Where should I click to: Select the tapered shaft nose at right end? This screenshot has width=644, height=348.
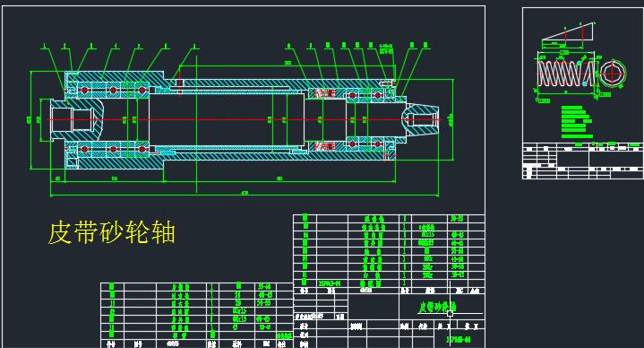pos(421,119)
